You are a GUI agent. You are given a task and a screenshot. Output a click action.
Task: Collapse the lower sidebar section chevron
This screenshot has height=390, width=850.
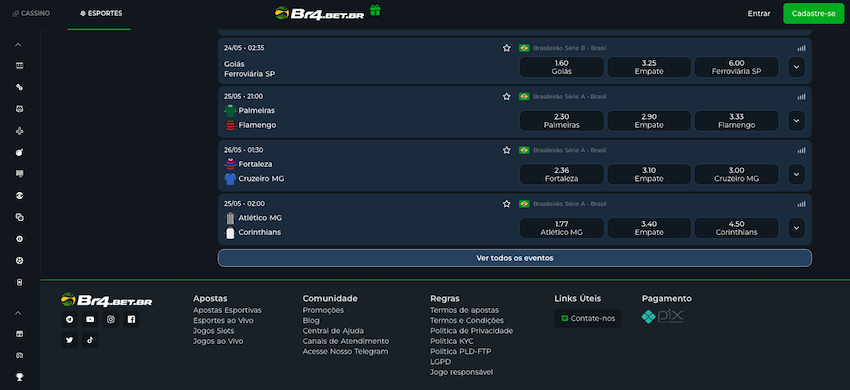[18, 313]
